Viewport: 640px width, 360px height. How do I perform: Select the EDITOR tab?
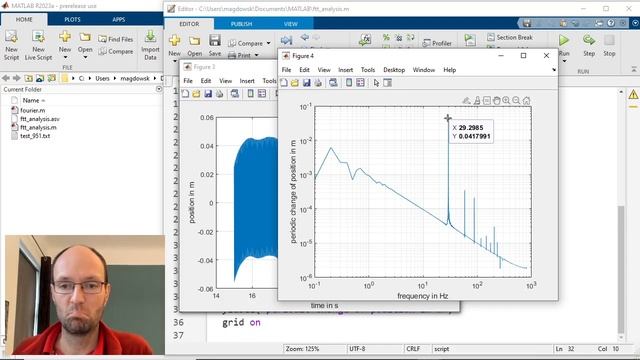click(x=189, y=24)
